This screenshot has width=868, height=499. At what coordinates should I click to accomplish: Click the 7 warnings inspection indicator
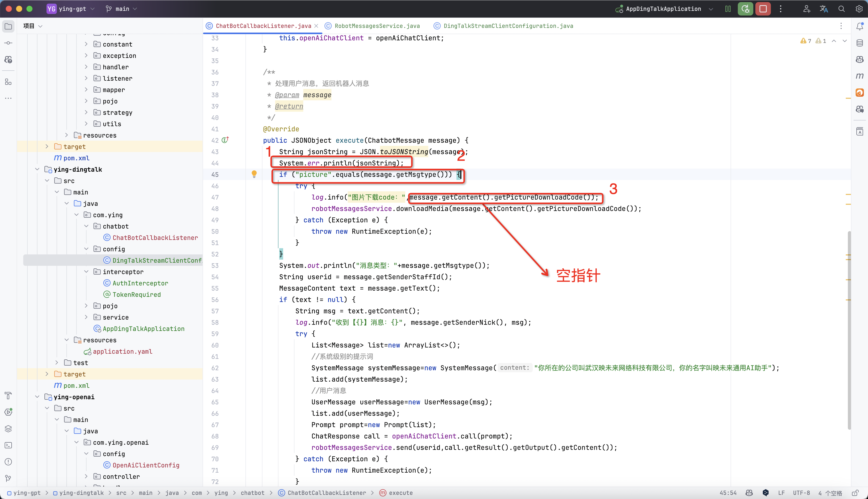[x=806, y=41]
